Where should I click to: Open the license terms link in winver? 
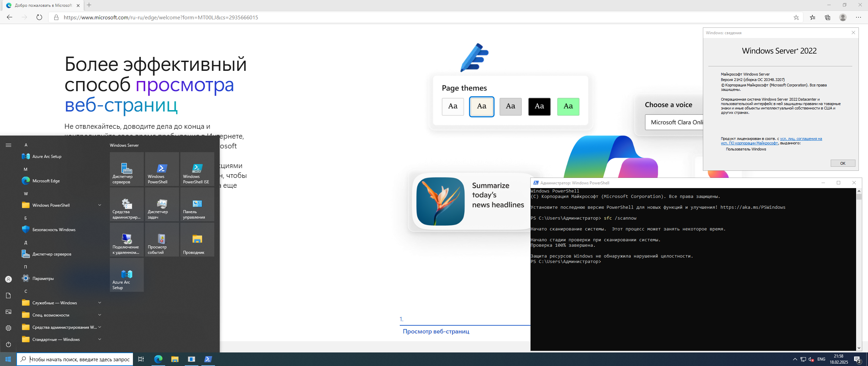click(771, 141)
